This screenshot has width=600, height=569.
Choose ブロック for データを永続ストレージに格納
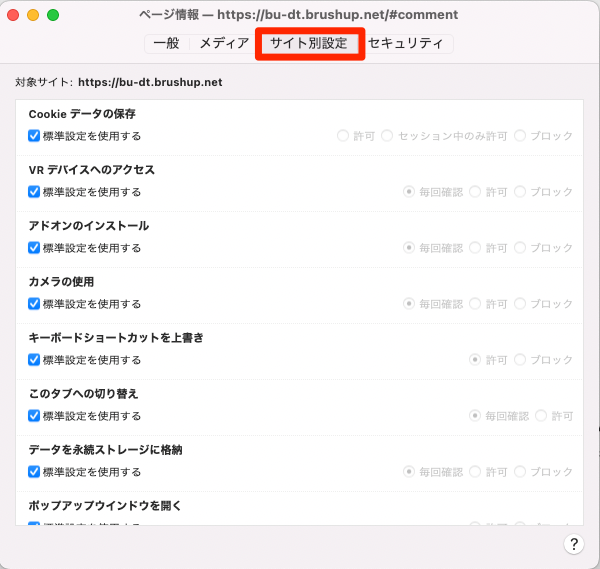520,472
